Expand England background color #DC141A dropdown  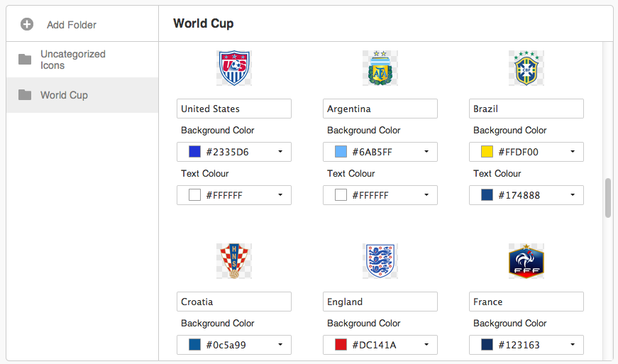coord(380,345)
